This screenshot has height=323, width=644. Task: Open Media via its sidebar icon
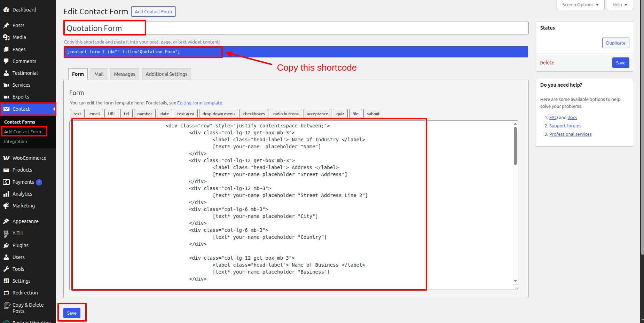[x=6, y=37]
